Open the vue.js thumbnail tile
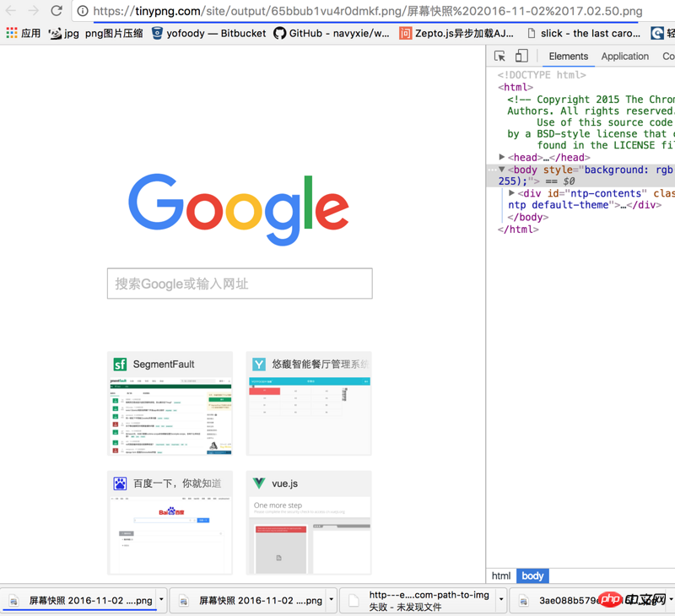 309,522
